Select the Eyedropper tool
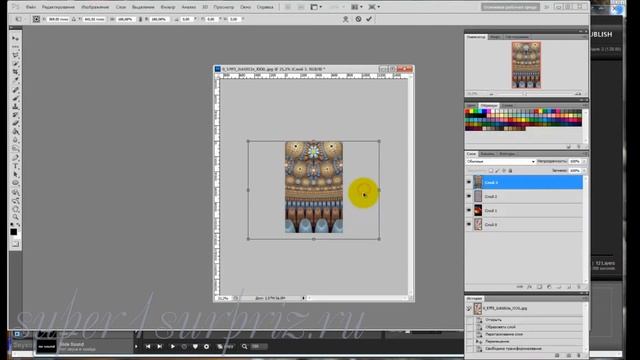 point(16,80)
